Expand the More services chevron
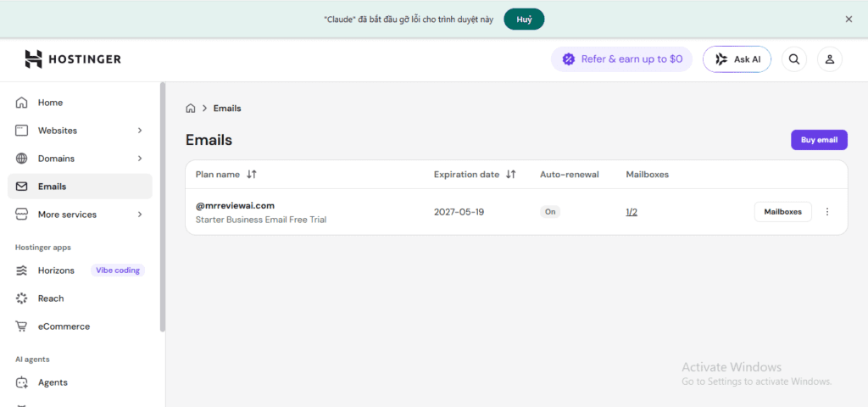 pyautogui.click(x=140, y=215)
